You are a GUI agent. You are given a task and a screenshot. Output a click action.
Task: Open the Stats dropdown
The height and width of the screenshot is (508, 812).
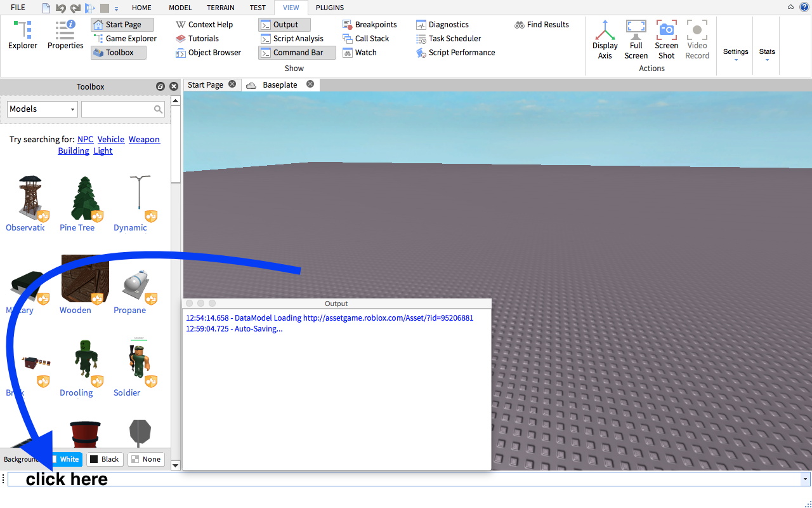click(767, 55)
